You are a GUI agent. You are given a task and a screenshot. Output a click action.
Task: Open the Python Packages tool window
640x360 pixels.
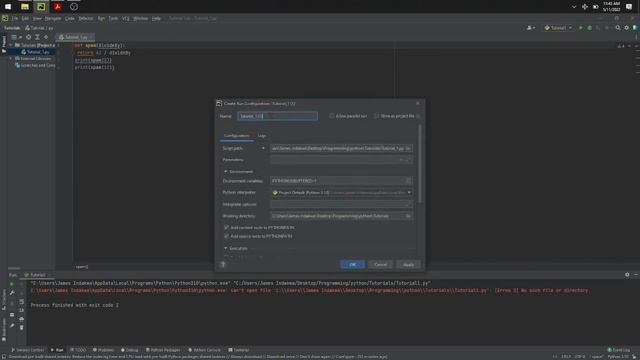point(163,350)
